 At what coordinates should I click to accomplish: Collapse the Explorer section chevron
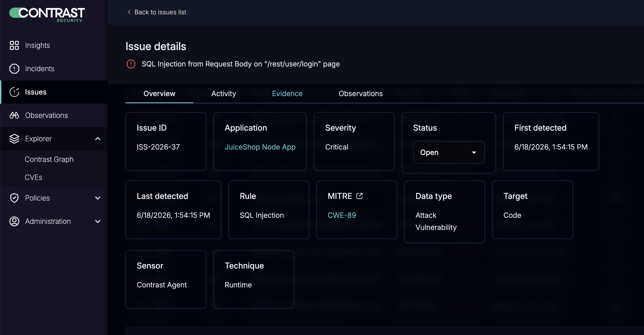[x=98, y=139]
